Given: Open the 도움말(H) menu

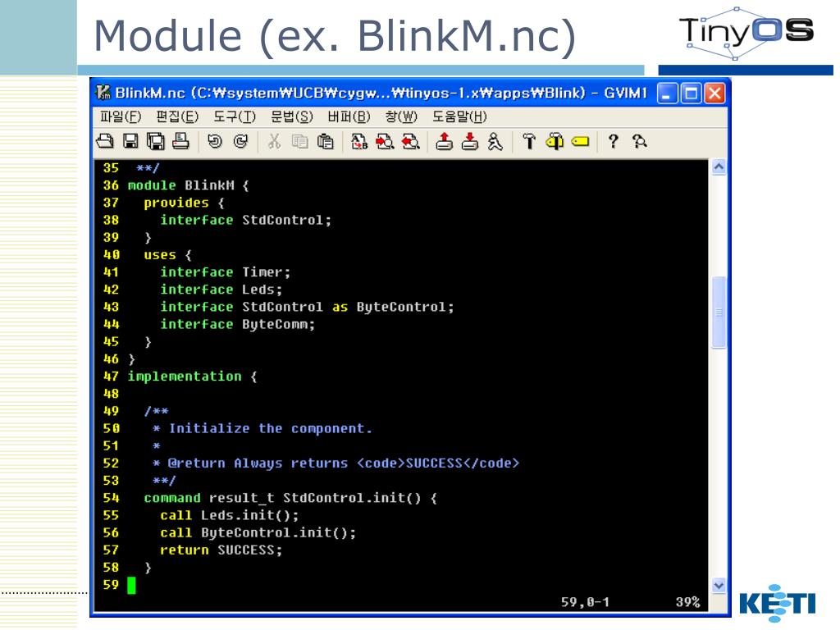Looking at the screenshot, I should pos(459,116).
